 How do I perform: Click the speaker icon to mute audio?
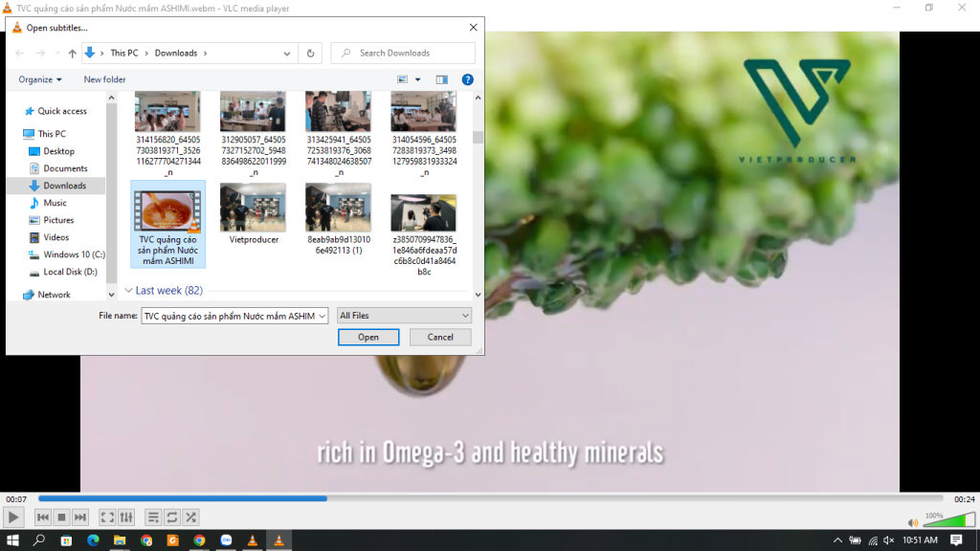pyautogui.click(x=912, y=521)
